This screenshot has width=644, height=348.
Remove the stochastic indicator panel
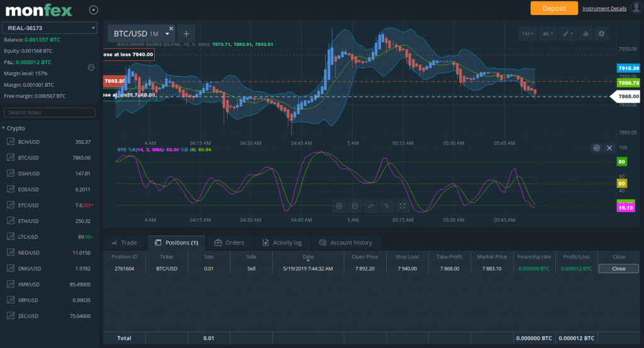[x=609, y=148]
